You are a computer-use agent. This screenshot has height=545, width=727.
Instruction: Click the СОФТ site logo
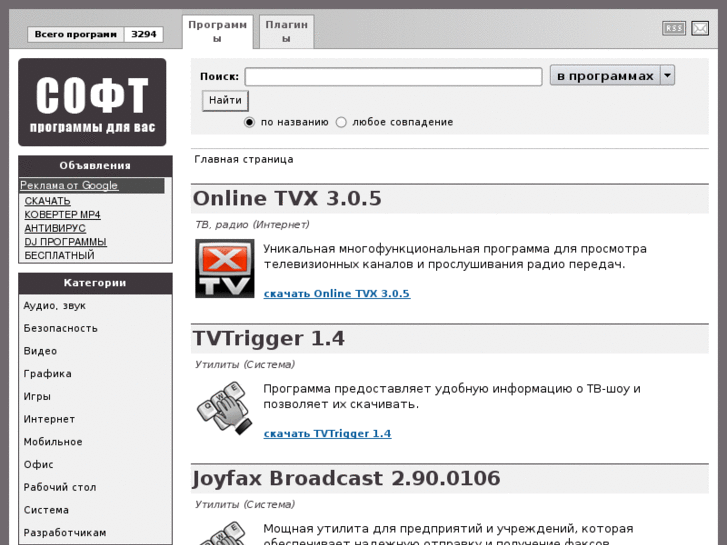(92, 102)
